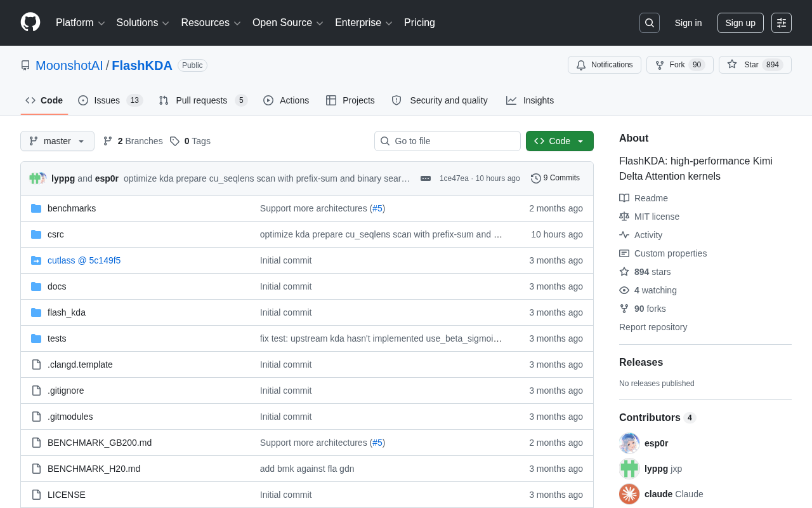Click the forks icon in About
The width and height of the screenshot is (812, 508).
[624, 309]
